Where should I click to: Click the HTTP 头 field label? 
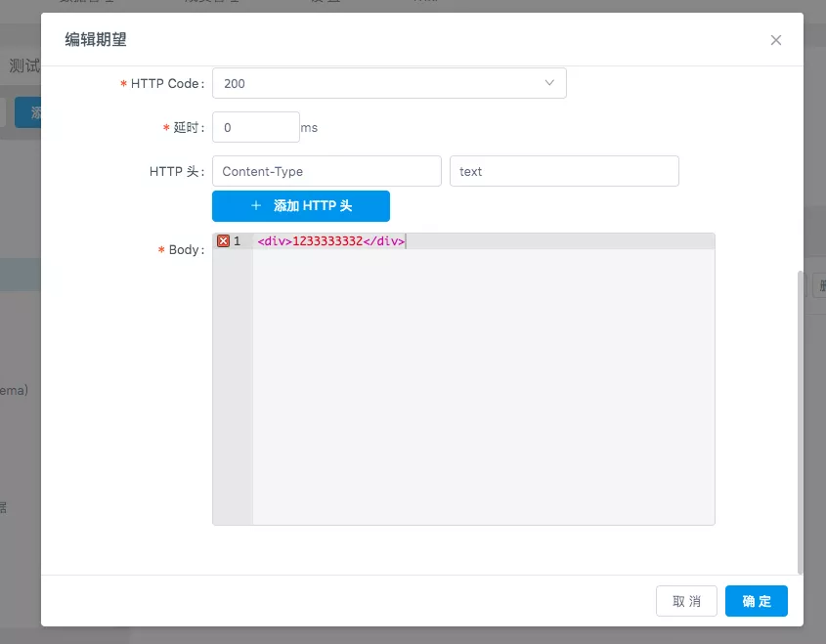click(172, 171)
